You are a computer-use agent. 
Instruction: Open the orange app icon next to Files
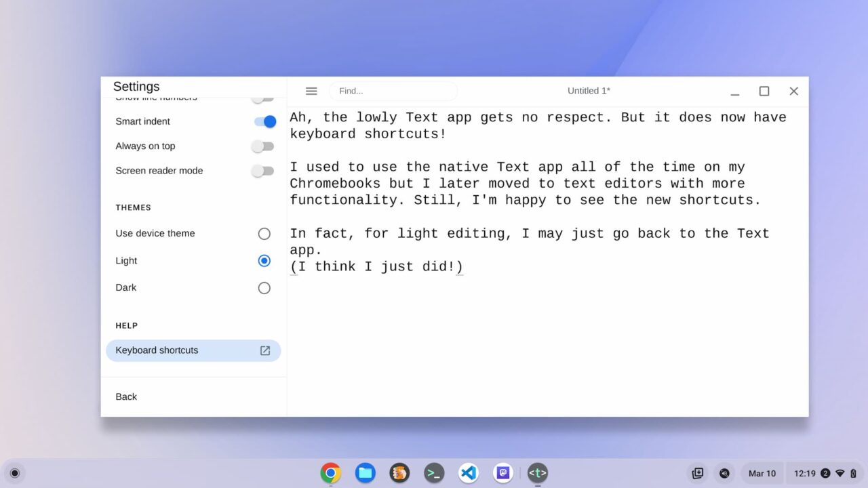coord(400,473)
